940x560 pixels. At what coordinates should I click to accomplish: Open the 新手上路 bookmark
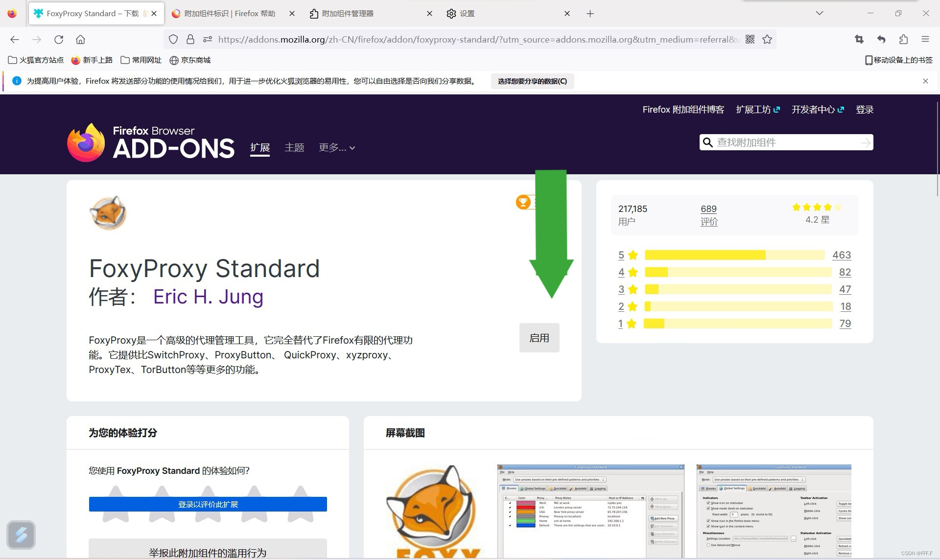click(92, 60)
